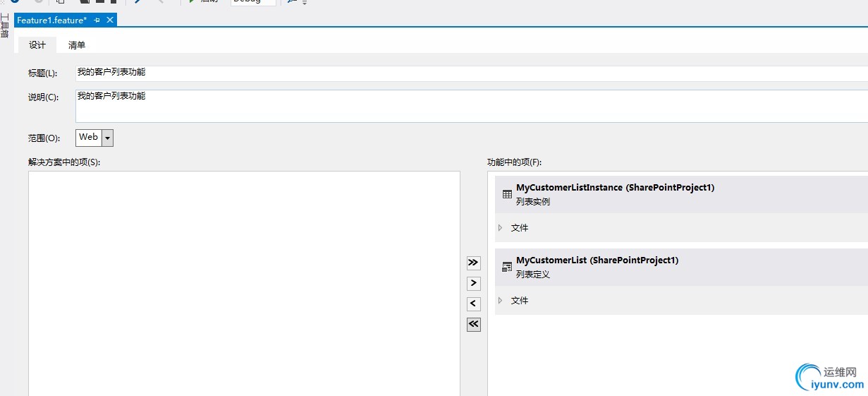Select MyCustomerListInstance (SharePointProject1) item
This screenshot has height=396, width=868.
pos(681,194)
